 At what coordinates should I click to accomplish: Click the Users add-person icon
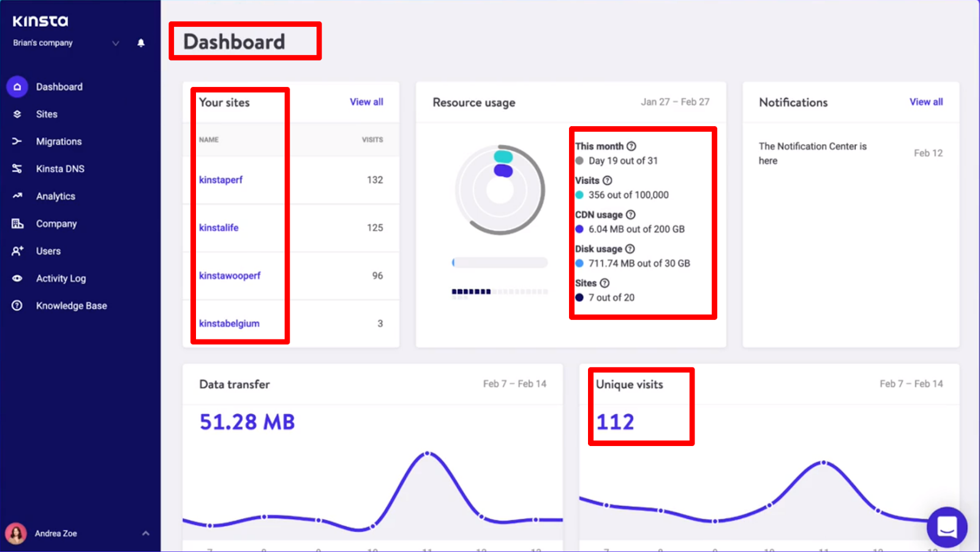click(x=17, y=251)
